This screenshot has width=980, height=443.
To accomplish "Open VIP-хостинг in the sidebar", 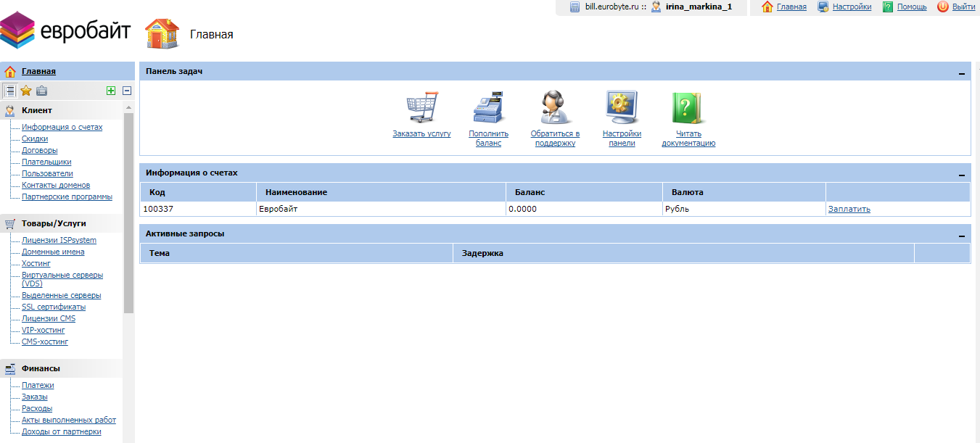I will point(43,330).
